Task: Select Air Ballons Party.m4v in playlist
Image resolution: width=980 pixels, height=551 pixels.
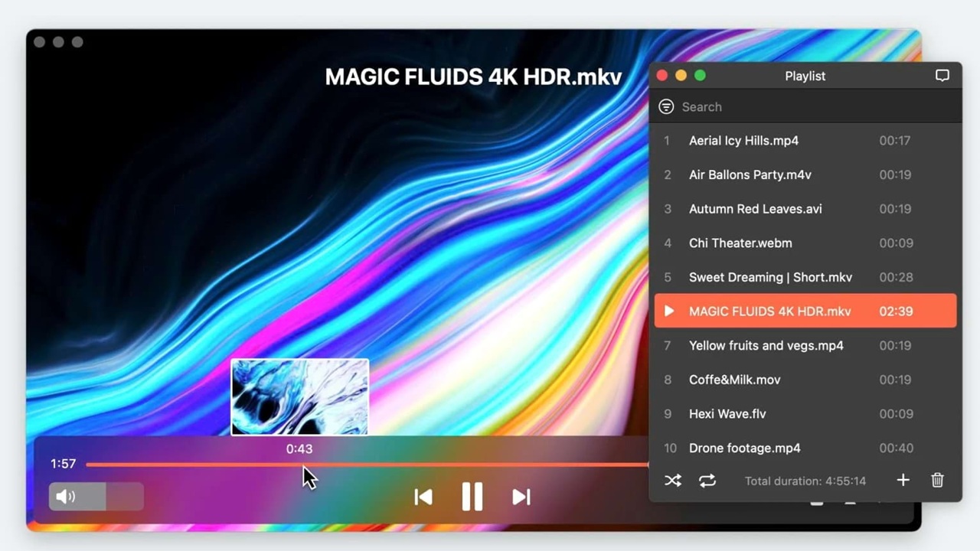Action: tap(750, 174)
